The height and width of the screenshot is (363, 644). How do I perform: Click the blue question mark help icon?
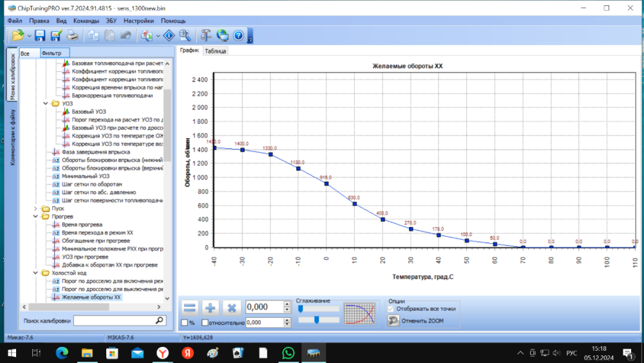click(x=238, y=35)
